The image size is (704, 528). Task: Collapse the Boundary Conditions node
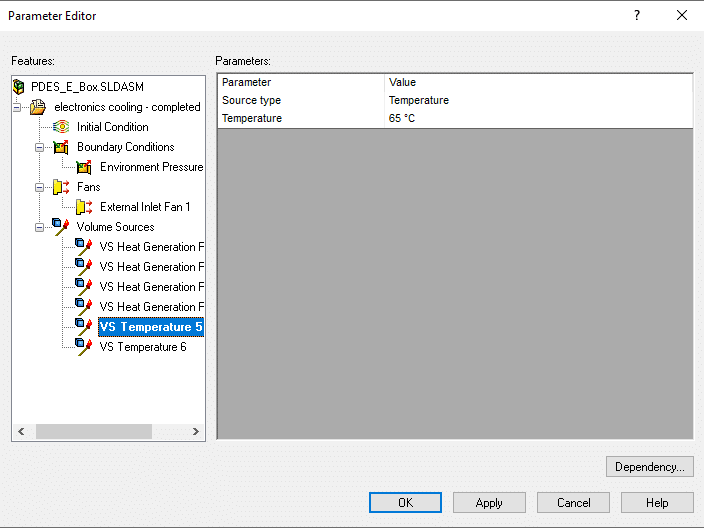point(40,147)
